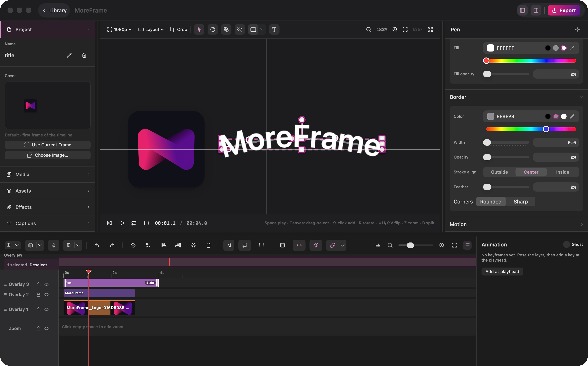Click the freeze frame snowflake icon
Image resolution: width=588 pixels, height=366 pixels.
193,245
